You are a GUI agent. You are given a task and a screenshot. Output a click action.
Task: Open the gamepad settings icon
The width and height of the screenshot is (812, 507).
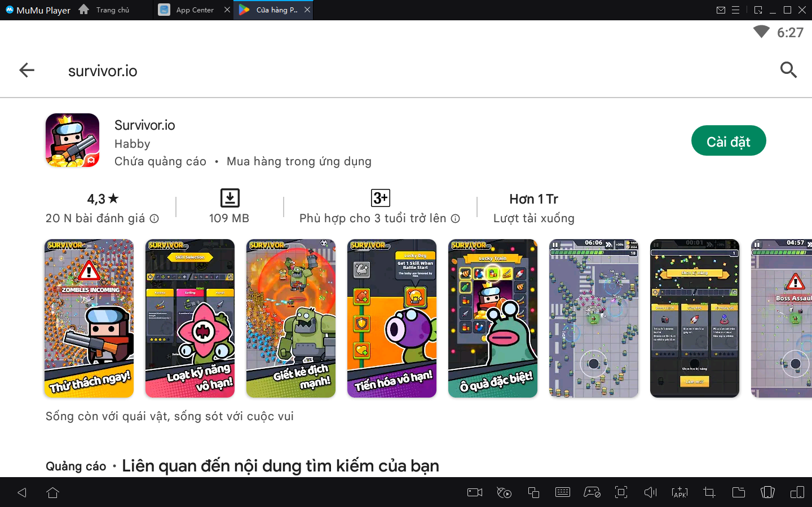(592, 492)
